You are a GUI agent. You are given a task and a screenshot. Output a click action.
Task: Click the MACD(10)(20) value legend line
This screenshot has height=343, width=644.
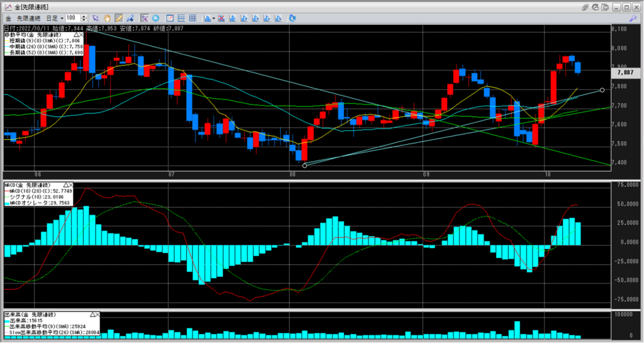tap(38, 191)
